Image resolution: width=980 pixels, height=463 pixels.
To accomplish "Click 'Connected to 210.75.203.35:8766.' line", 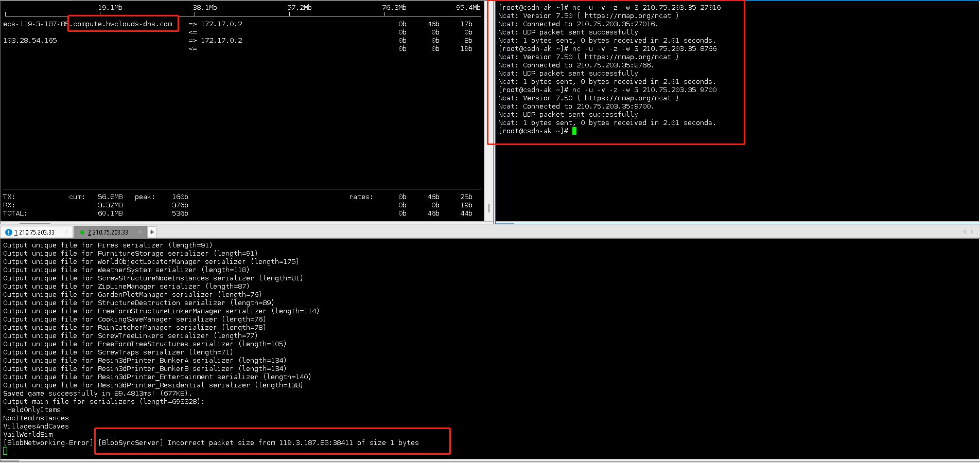I will pyautogui.click(x=576, y=65).
